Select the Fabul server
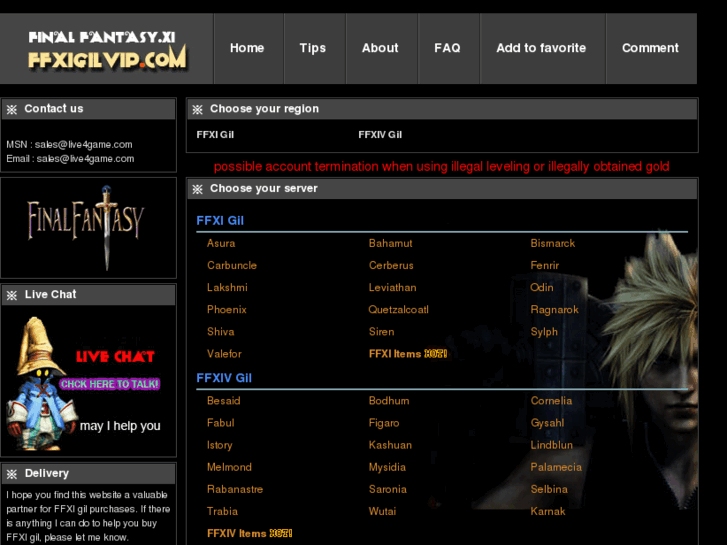The width and height of the screenshot is (727, 545). coord(221,423)
